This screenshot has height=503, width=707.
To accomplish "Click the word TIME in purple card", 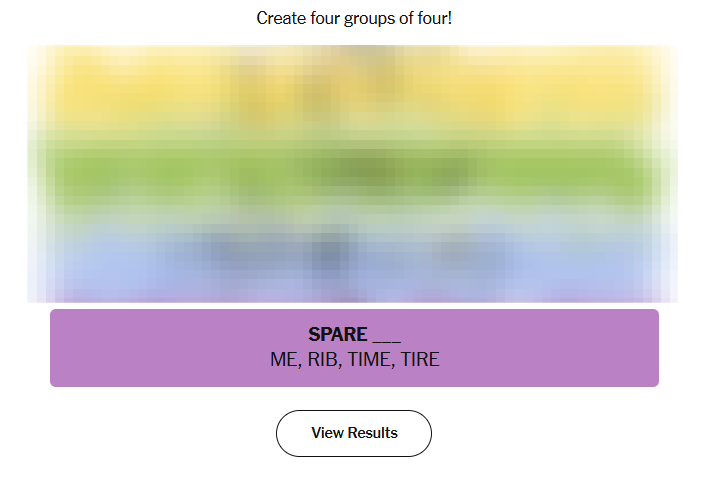I will (370, 359).
